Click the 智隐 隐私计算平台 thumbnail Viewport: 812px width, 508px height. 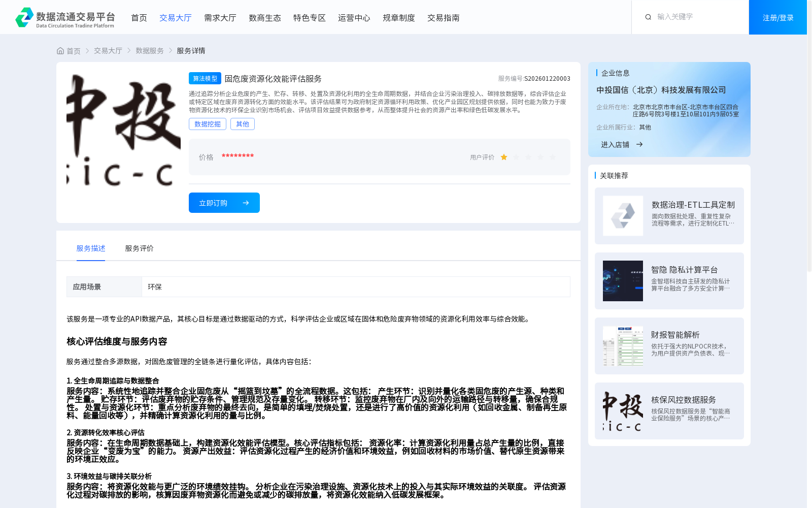[623, 281]
